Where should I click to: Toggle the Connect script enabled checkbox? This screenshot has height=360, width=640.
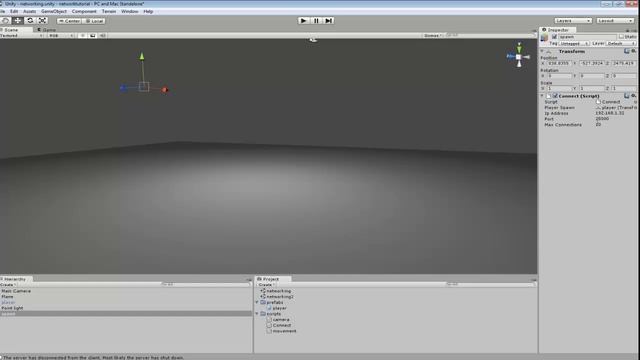point(555,96)
